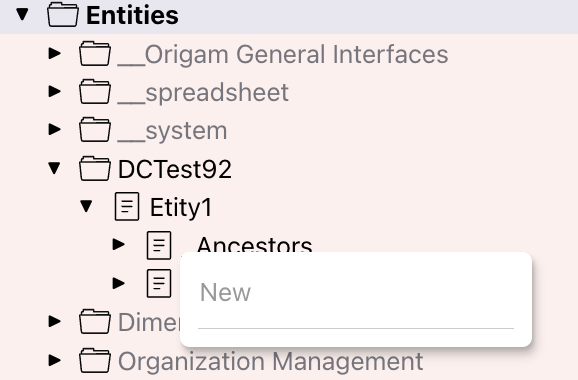This screenshot has width=578, height=380.
Task: Click the __spreadsheet folder icon
Action: click(x=95, y=92)
